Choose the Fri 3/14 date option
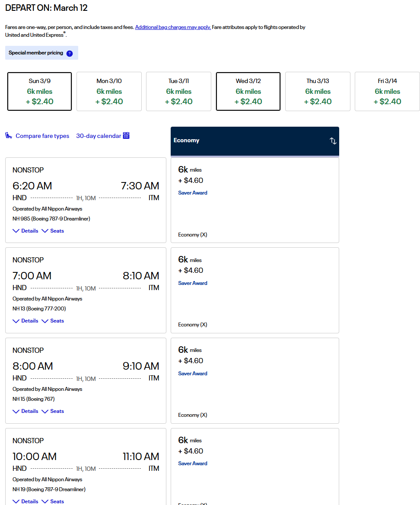The image size is (420, 505). [x=387, y=91]
